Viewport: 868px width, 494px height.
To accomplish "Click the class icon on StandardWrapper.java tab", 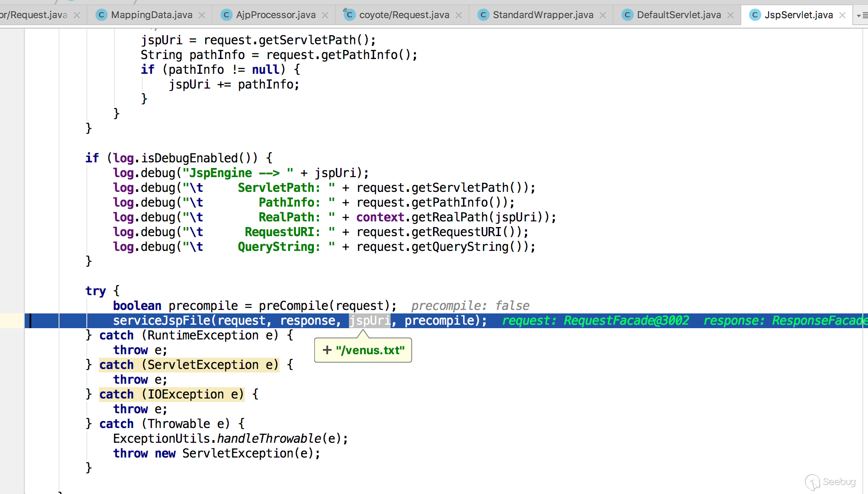I will click(x=483, y=15).
